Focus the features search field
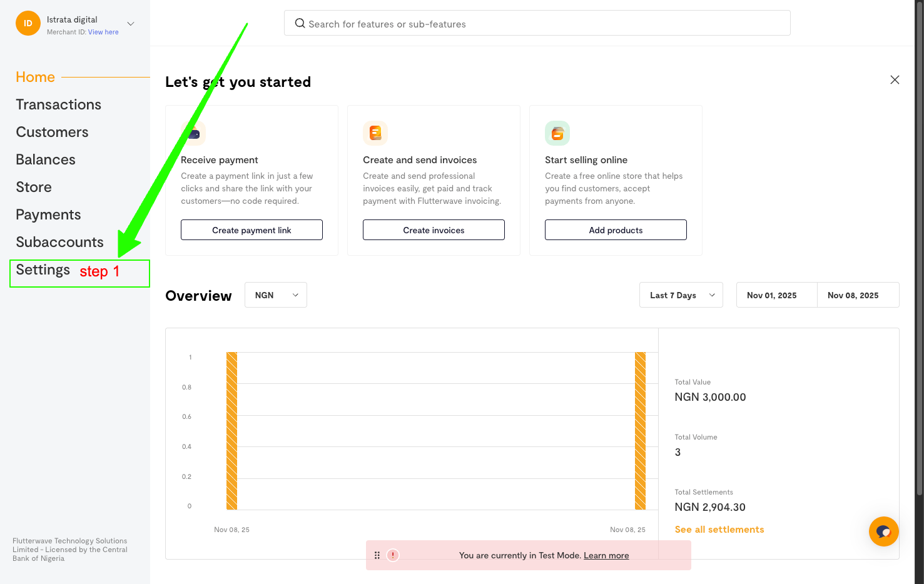The width and height of the screenshot is (924, 584). click(537, 24)
